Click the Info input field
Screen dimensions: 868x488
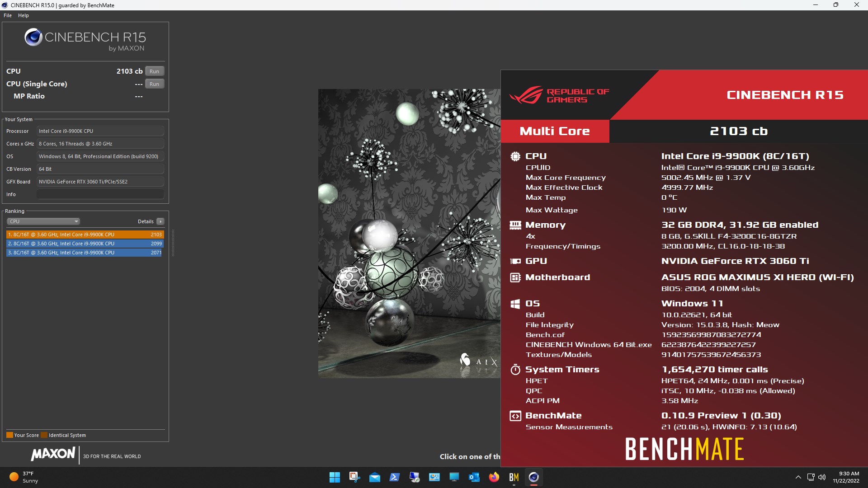(x=100, y=194)
